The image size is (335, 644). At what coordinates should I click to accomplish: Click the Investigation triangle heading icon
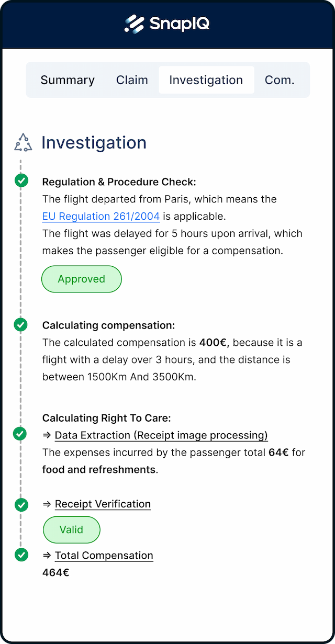coord(23,142)
